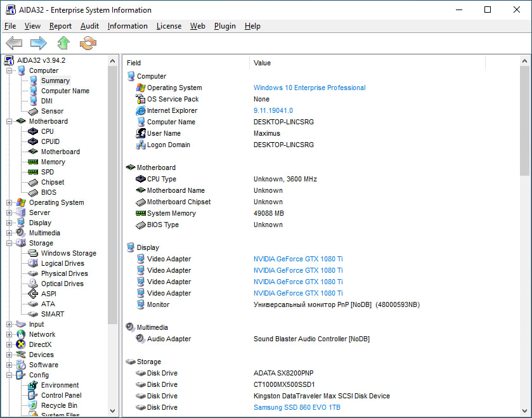Expand the Server tree node
532x418 pixels.
pos(9,212)
